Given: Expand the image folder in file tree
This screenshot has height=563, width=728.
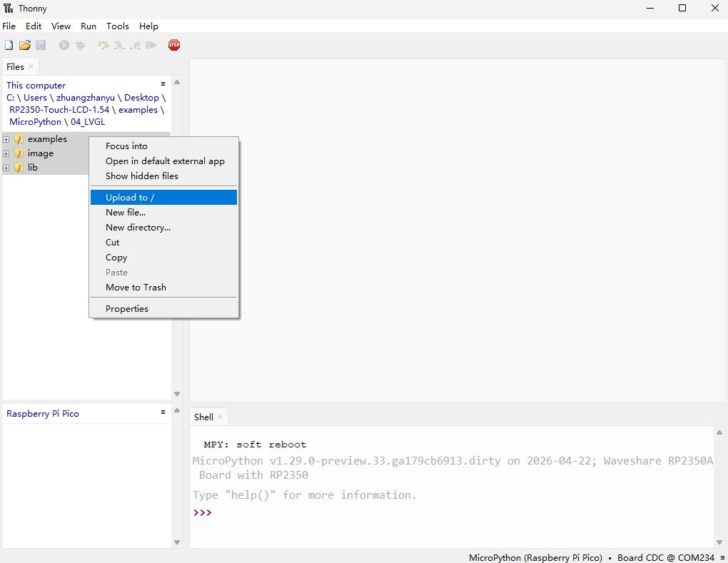Looking at the screenshot, I should pos(6,153).
